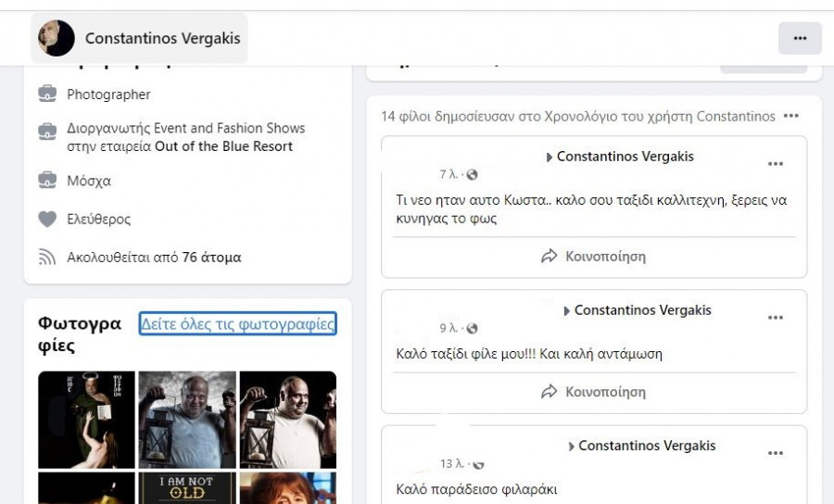This screenshot has height=504, width=834.
Task: Share the post about Καλό ταξίδι φίλε μου
Action: 593,392
